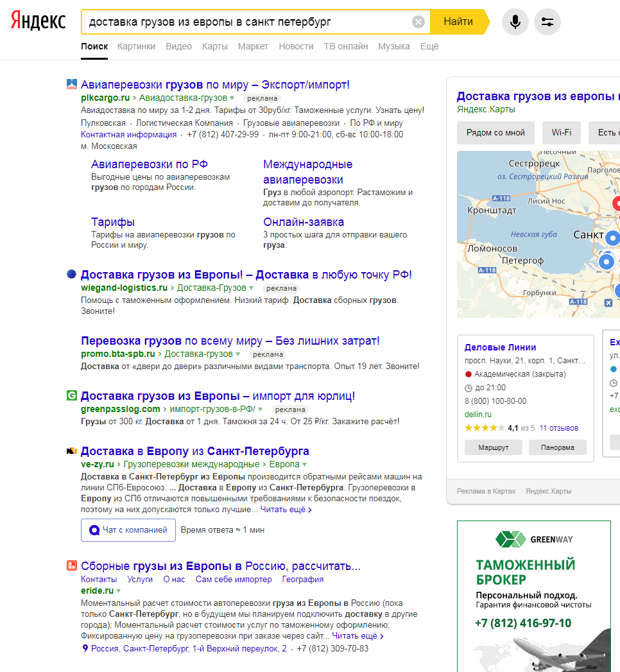Open Сборные грузы из Европы result title

(x=221, y=566)
